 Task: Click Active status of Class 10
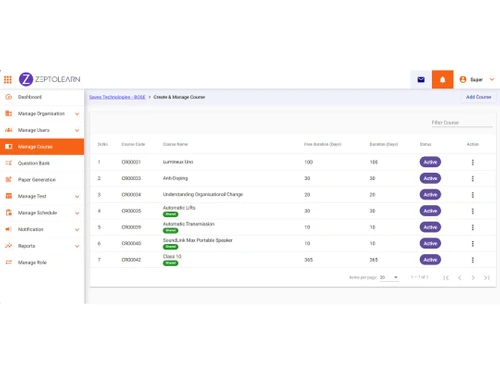click(430, 260)
